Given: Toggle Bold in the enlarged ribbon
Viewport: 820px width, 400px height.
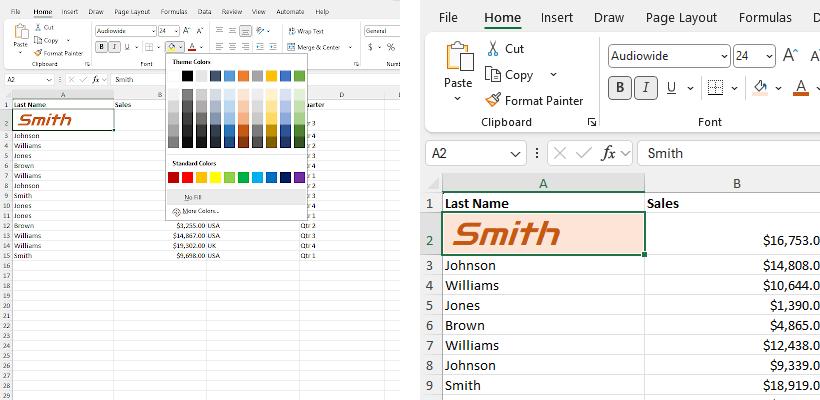Looking at the screenshot, I should (620, 88).
